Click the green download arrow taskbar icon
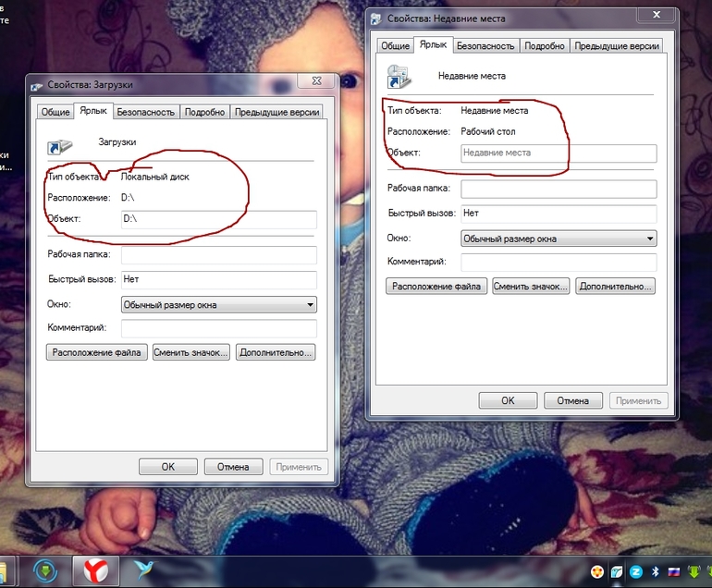Viewport: 712px width, 588px height. click(45, 570)
